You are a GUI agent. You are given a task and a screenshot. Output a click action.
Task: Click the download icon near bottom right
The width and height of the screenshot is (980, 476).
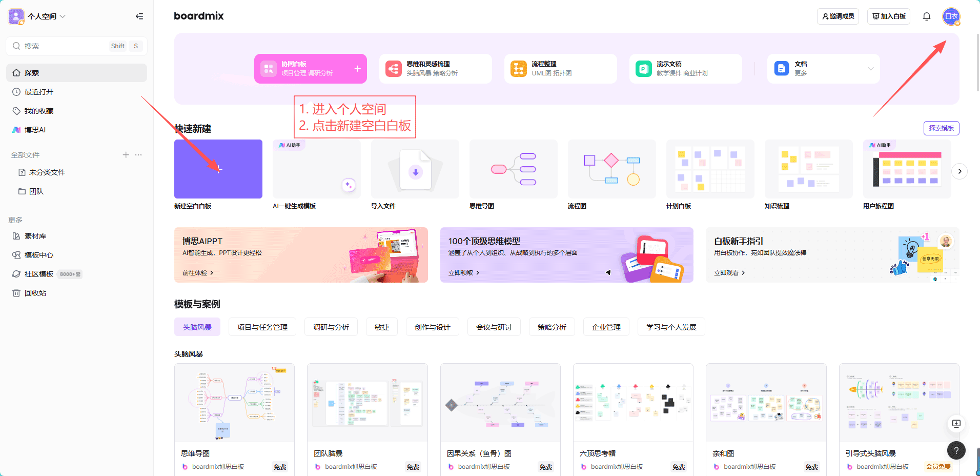tap(955, 424)
